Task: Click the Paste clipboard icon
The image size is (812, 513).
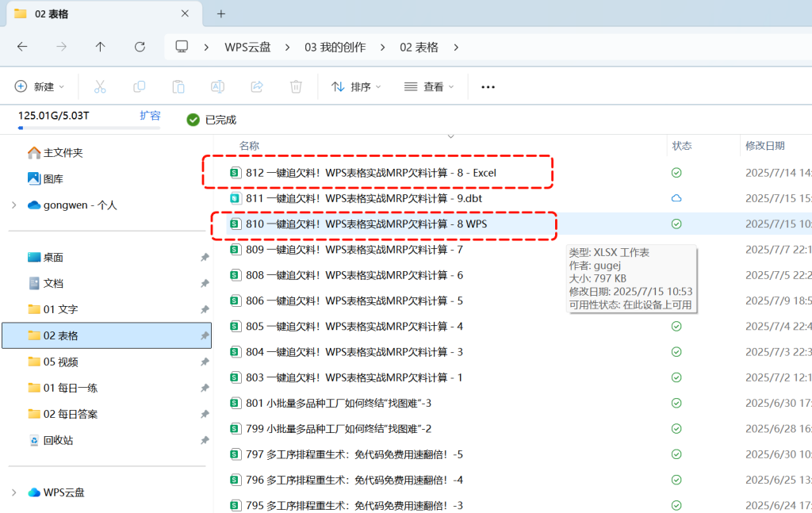Action: 178,87
